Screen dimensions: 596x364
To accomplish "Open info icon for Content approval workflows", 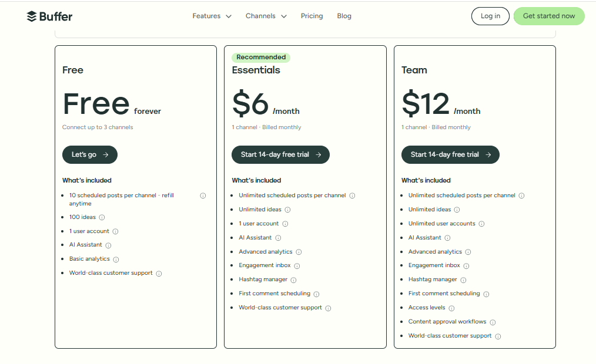I will coord(493,322).
